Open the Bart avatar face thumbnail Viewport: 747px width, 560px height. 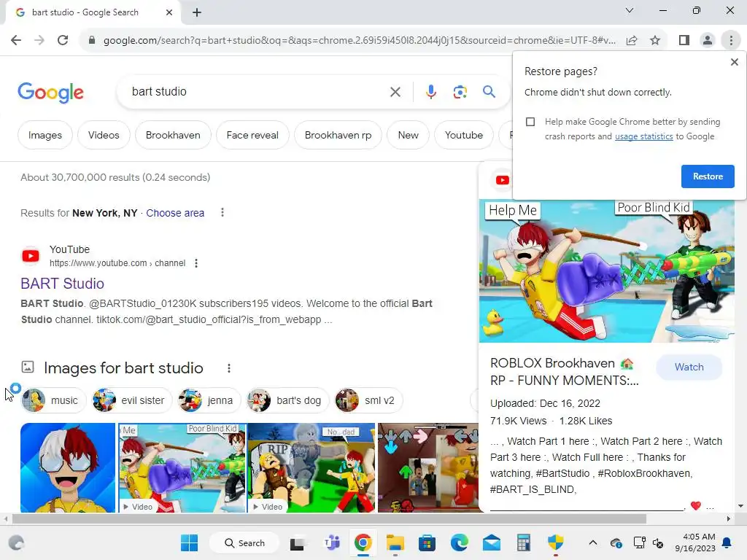pos(68,467)
